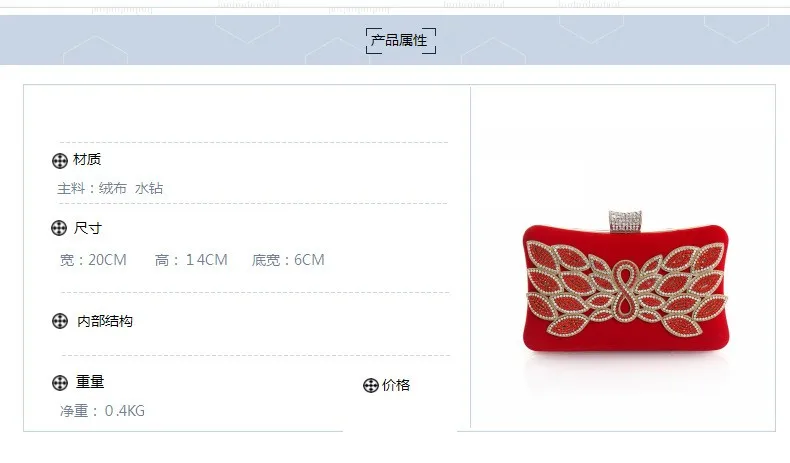Select the 重量 heading label
Screen dimensions: 790x463
(x=90, y=382)
